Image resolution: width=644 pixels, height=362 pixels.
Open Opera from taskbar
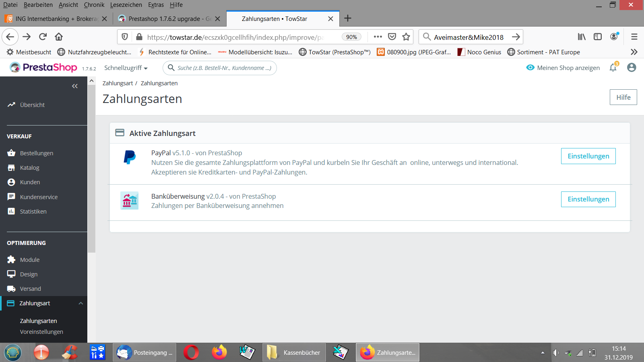tap(191, 353)
